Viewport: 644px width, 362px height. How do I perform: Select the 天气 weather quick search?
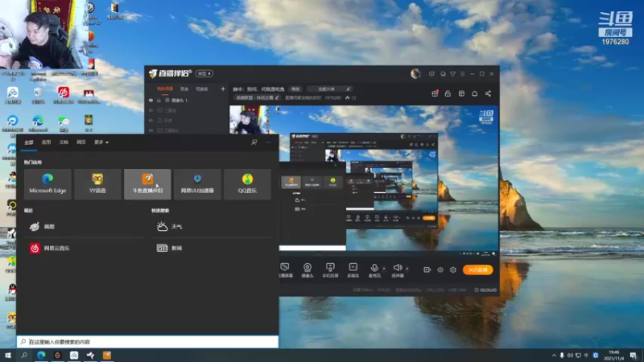coord(212,227)
